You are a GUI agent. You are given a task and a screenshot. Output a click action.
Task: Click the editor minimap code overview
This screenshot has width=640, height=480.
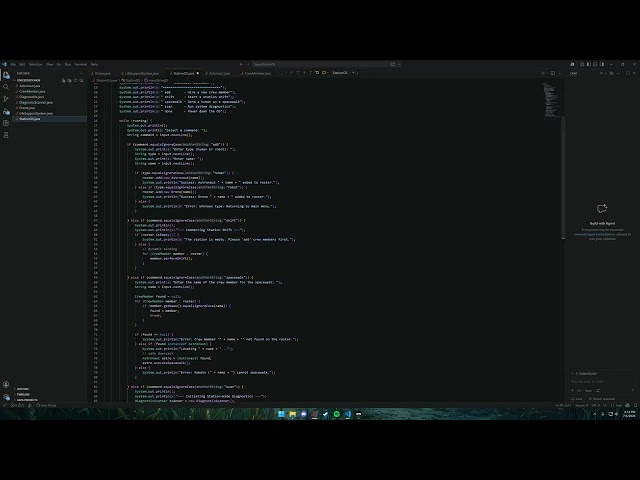[552, 100]
